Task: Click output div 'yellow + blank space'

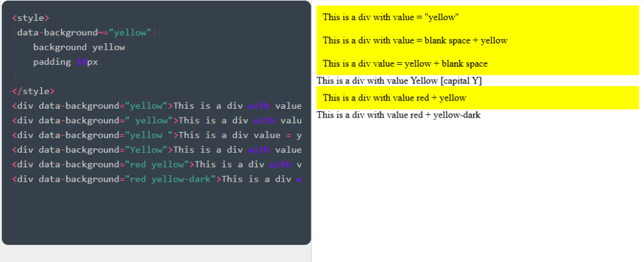Action: 405,63
